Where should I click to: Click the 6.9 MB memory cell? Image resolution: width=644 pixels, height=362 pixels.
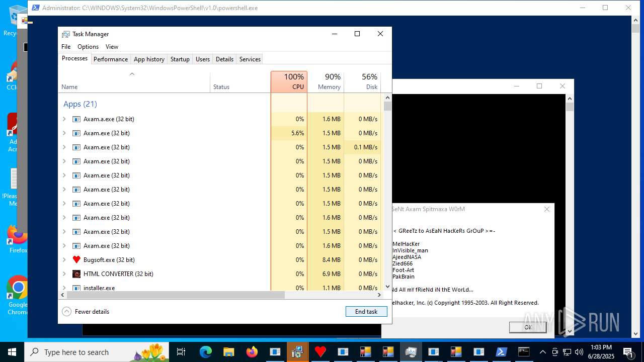coord(326,274)
